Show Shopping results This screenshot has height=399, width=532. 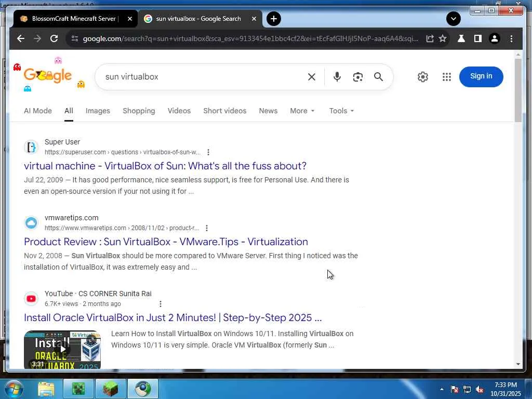(x=139, y=111)
